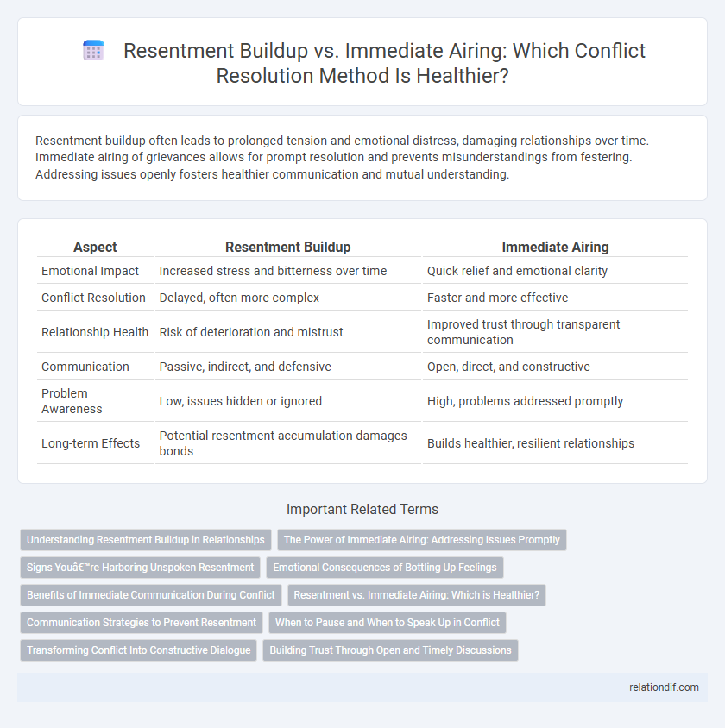Select the 'Immediate Airing' column header

[x=555, y=247]
